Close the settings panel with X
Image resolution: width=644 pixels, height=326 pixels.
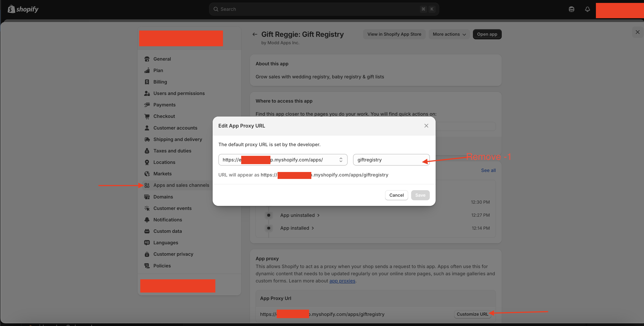pos(637,32)
